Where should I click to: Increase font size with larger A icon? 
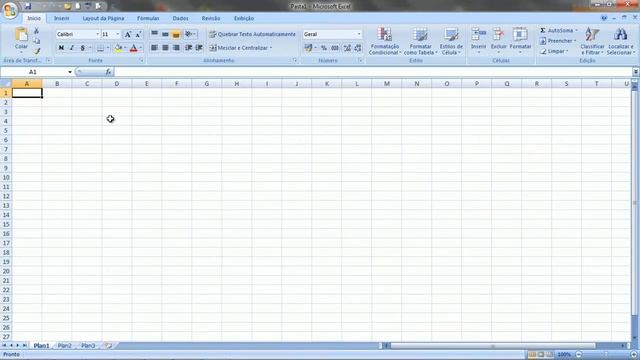click(x=128, y=34)
